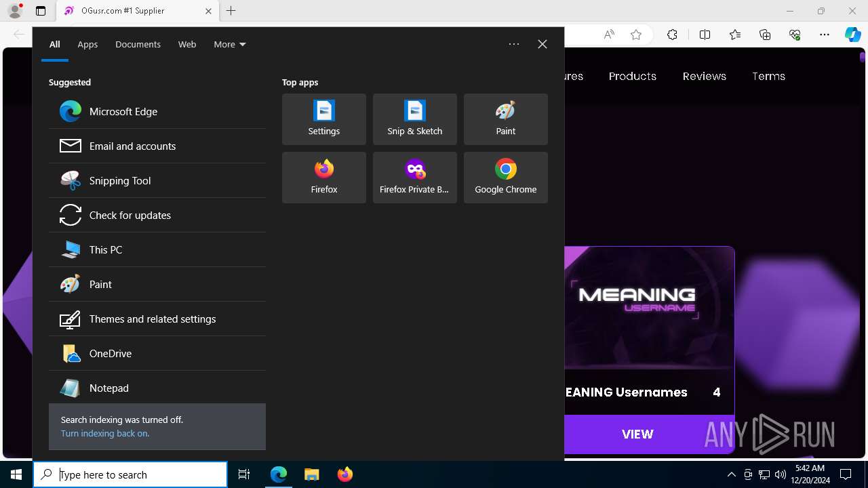Open notification center on taskbar
This screenshot has height=488, width=868.
point(846,474)
